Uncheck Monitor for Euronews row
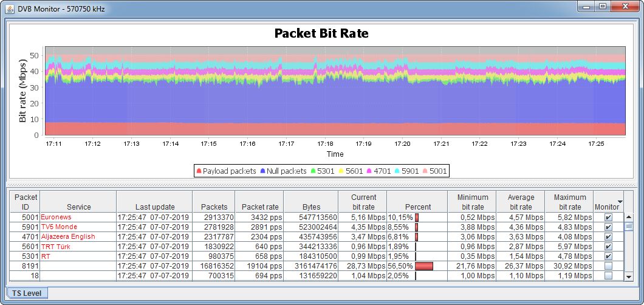The width and height of the screenshot is (644, 305). coord(608,217)
